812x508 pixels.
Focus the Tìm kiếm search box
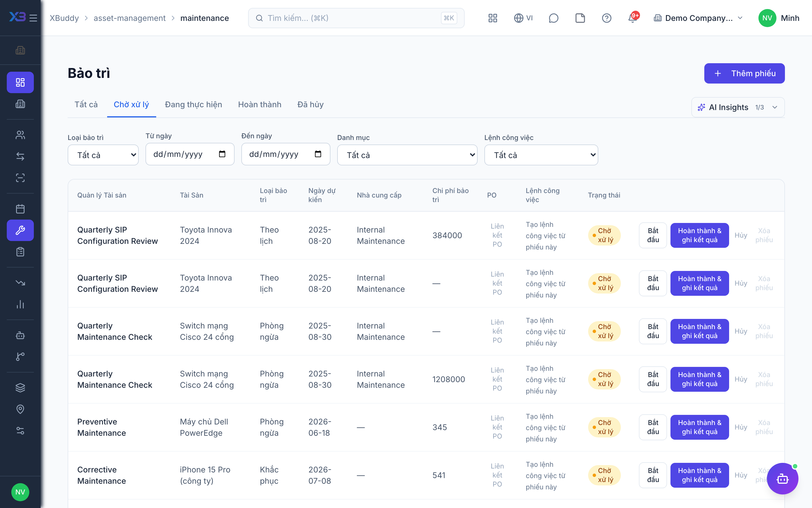click(x=356, y=18)
